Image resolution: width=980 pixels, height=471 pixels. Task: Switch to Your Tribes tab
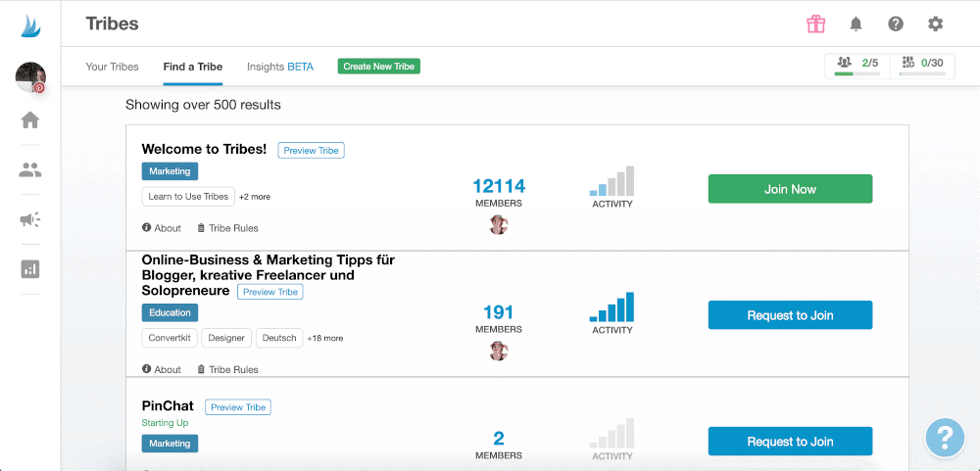click(111, 67)
